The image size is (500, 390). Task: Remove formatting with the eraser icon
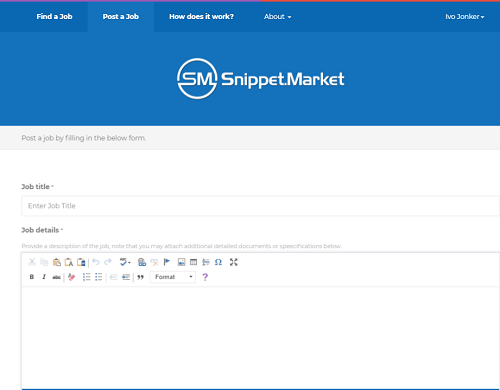[x=71, y=277]
